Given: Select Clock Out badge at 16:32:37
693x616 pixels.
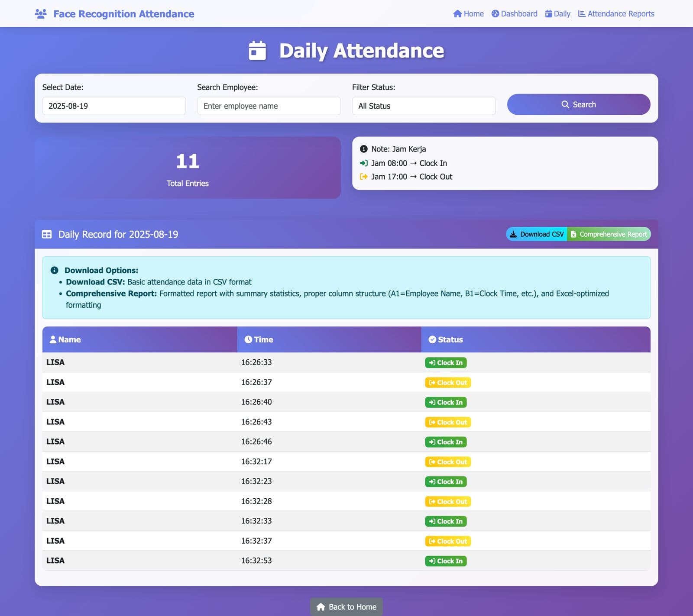Looking at the screenshot, I should click(448, 541).
